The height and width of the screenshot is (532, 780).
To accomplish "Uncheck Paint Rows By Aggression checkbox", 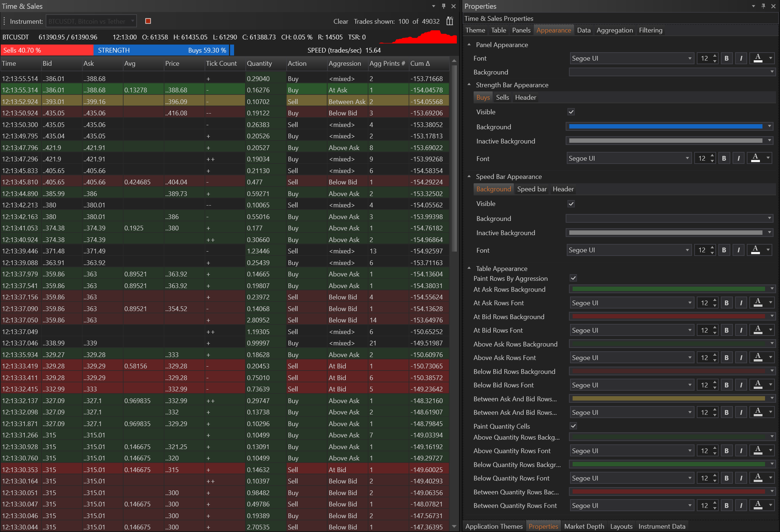I will (573, 278).
